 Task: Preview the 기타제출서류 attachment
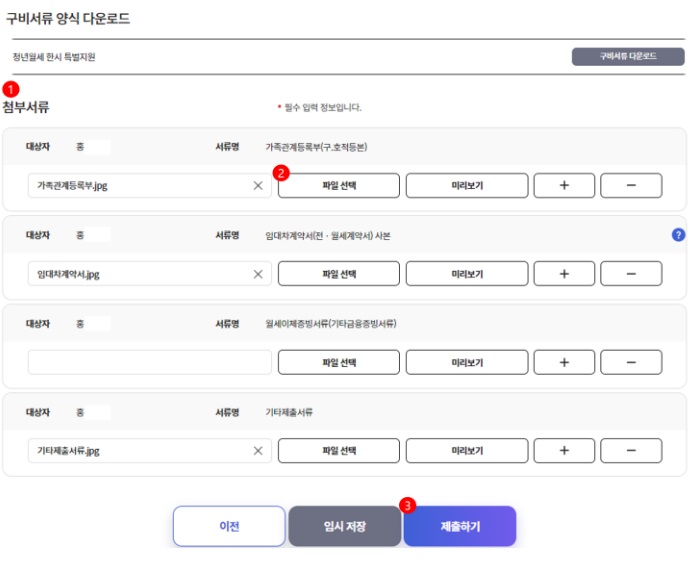[467, 450]
